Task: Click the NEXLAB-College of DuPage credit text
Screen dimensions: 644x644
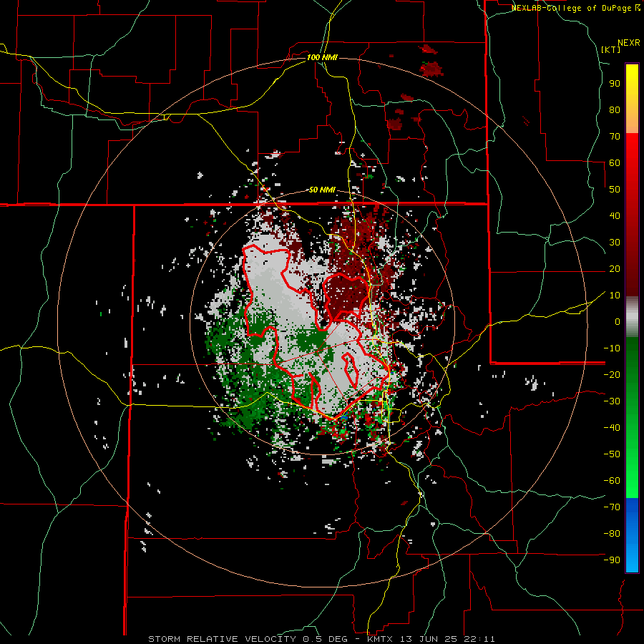Action: [x=575, y=8]
